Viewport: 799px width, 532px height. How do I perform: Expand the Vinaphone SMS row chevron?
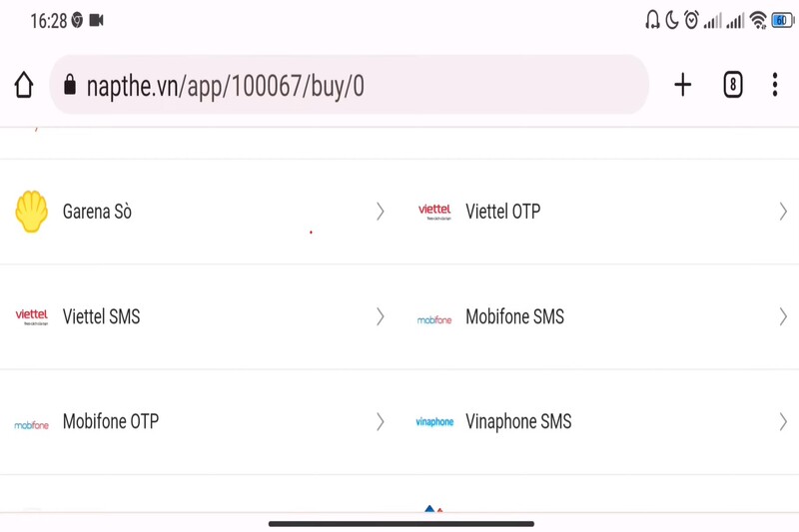point(783,422)
